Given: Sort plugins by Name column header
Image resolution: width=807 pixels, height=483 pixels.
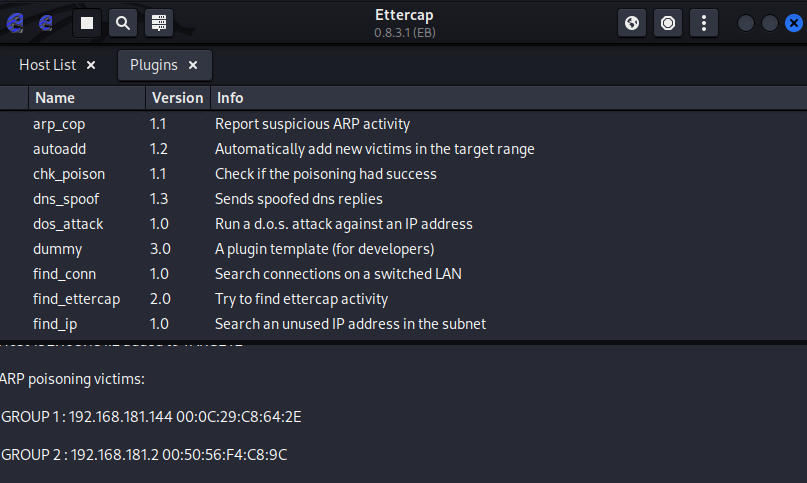Looking at the screenshot, I should (55, 98).
